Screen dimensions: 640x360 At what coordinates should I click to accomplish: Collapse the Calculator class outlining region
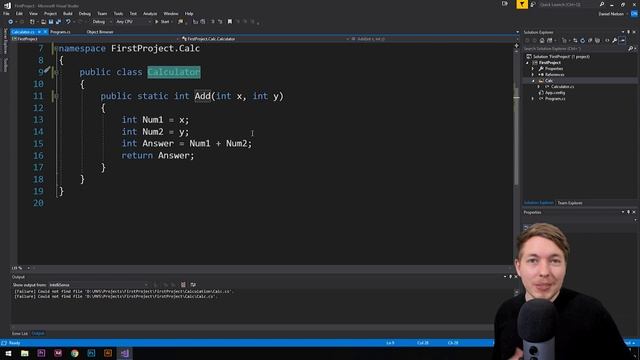tap(56, 72)
